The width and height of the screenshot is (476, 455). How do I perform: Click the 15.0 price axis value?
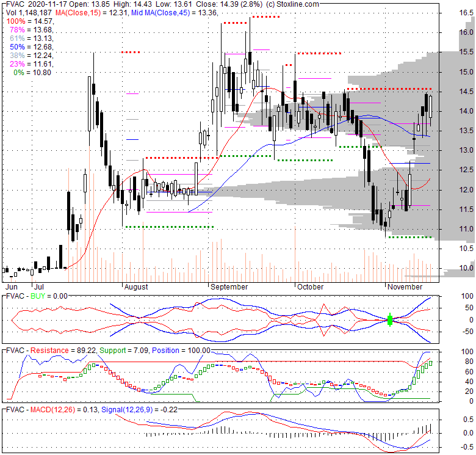(466, 72)
